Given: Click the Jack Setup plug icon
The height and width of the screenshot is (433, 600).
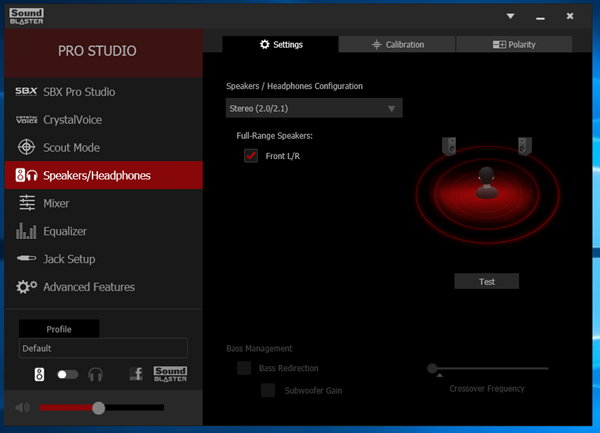Looking at the screenshot, I should coord(26,258).
